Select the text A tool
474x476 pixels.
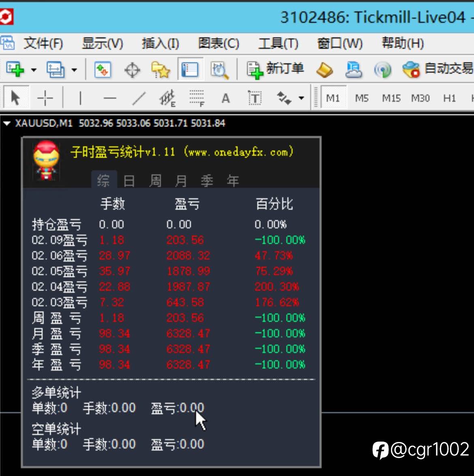(x=226, y=99)
